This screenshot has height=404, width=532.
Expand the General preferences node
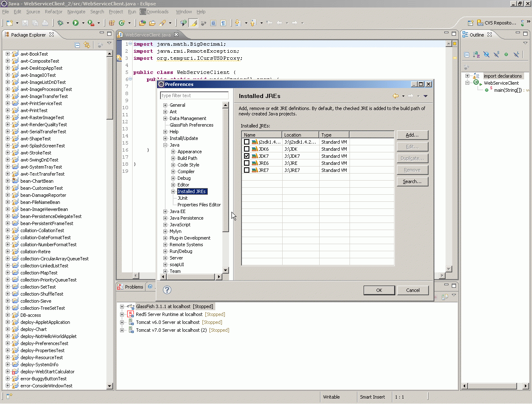(x=165, y=105)
